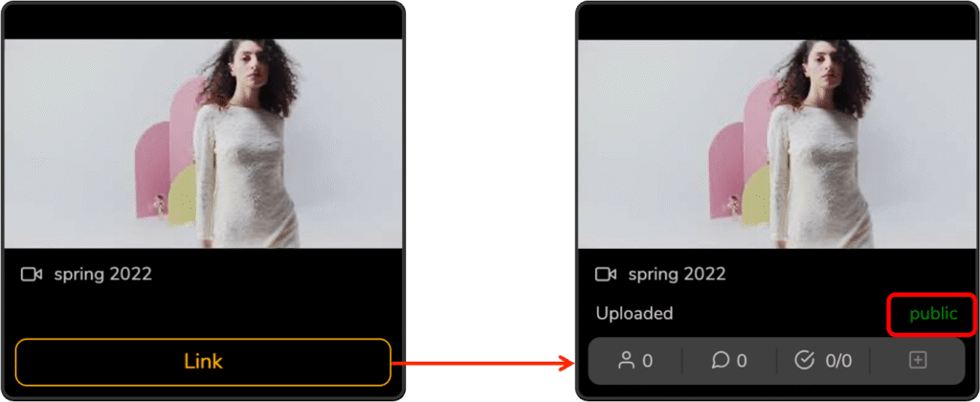Click the black header strip of left card

click(203, 22)
